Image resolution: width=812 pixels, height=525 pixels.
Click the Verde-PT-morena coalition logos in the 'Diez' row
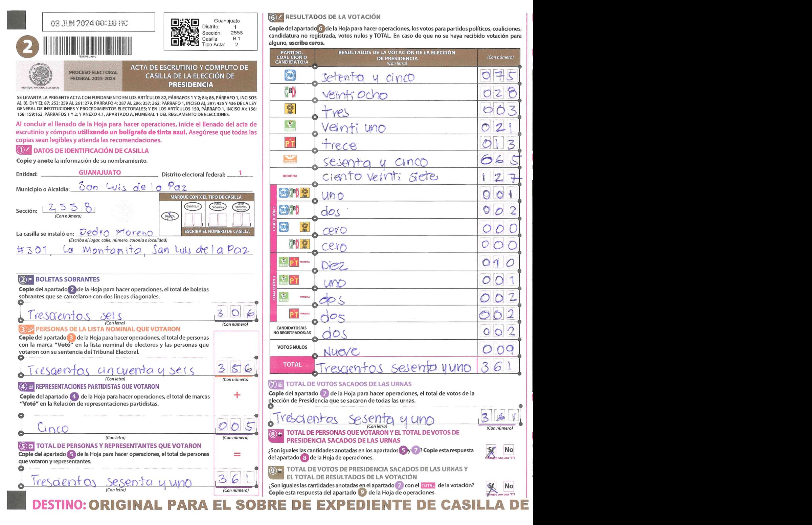click(294, 262)
